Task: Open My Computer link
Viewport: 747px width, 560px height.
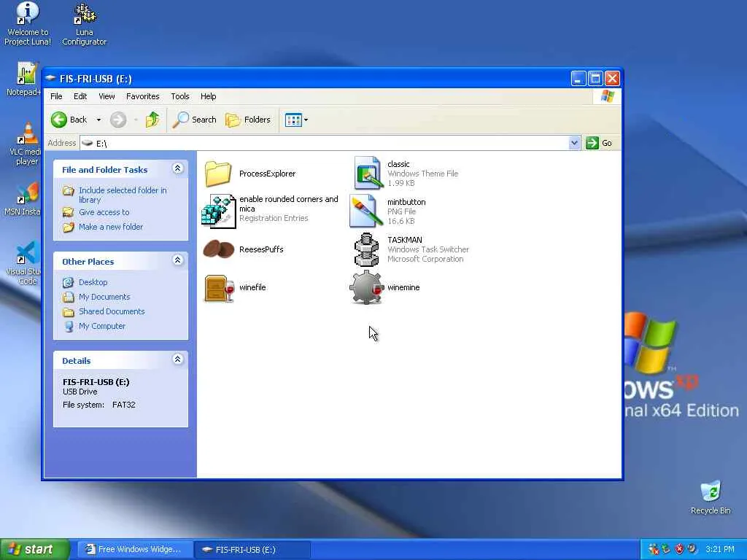Action: [x=102, y=326]
